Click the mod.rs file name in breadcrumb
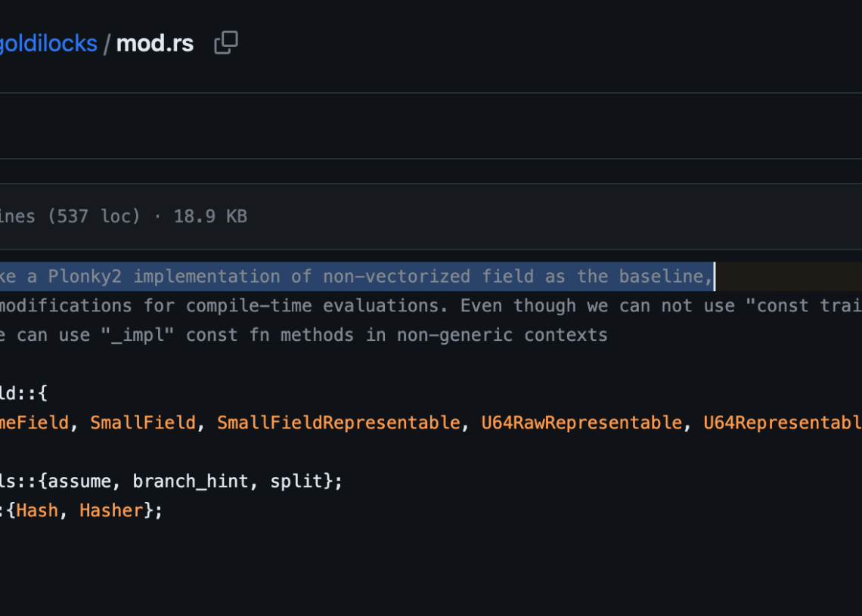862x616 pixels. 155,43
